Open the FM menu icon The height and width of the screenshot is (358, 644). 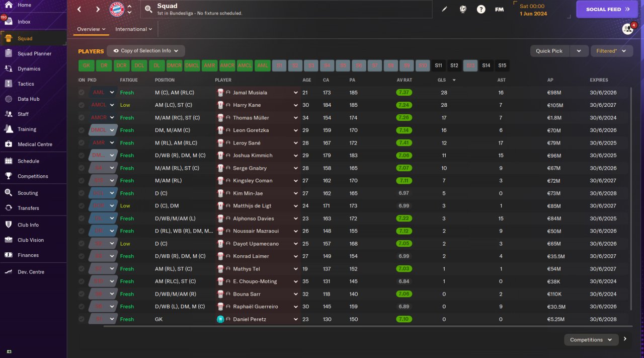pyautogui.click(x=500, y=9)
